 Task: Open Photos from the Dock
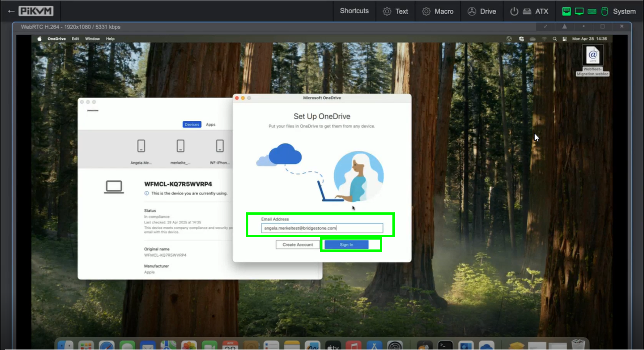[189, 346]
